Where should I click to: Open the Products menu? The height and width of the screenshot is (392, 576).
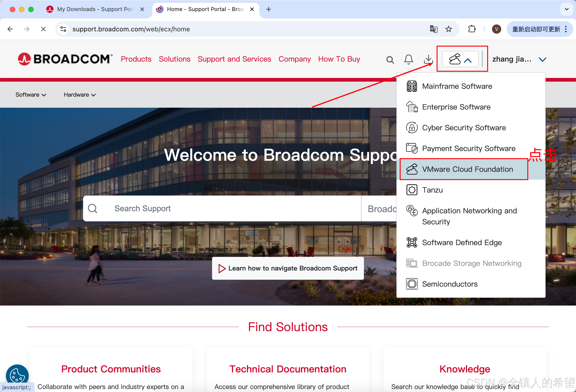(x=136, y=59)
